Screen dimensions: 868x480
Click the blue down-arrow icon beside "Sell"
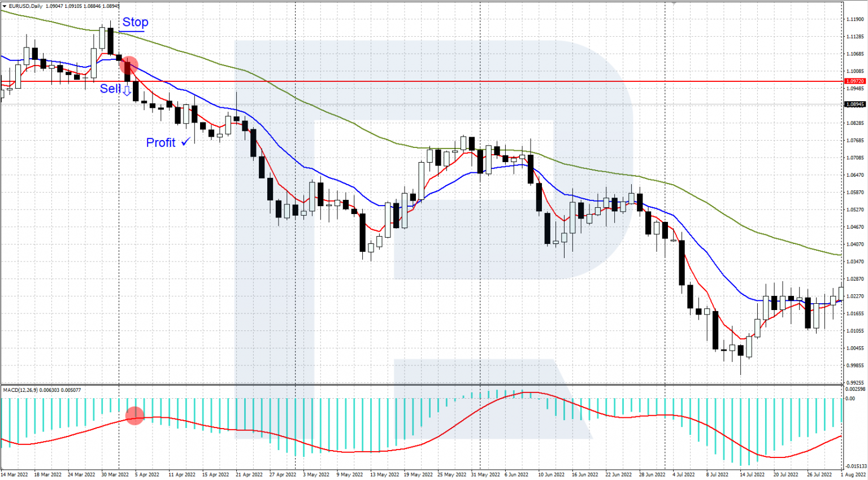coord(127,91)
